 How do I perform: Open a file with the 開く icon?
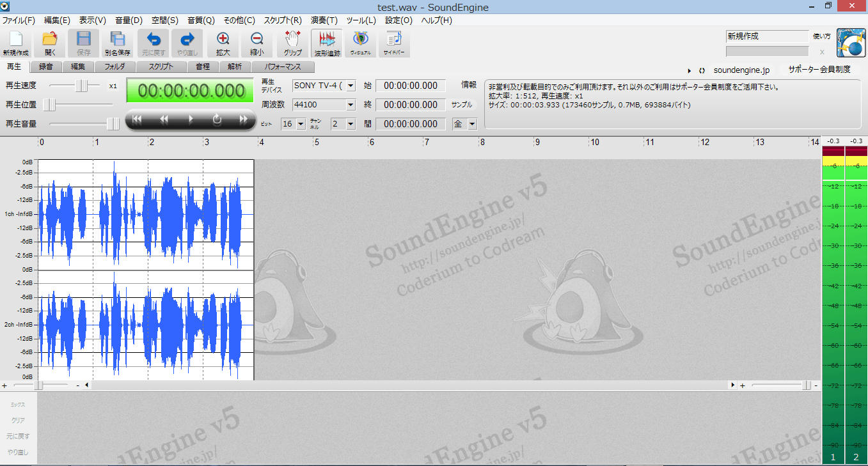[50, 42]
